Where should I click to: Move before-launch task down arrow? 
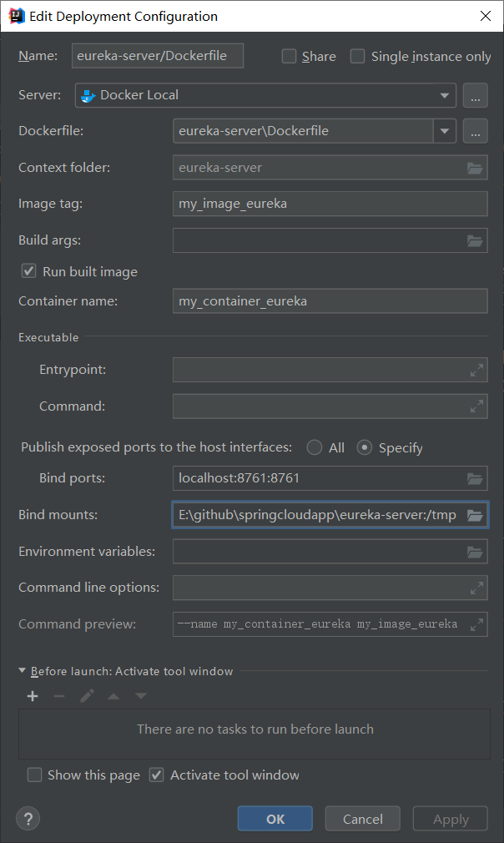pos(141,696)
